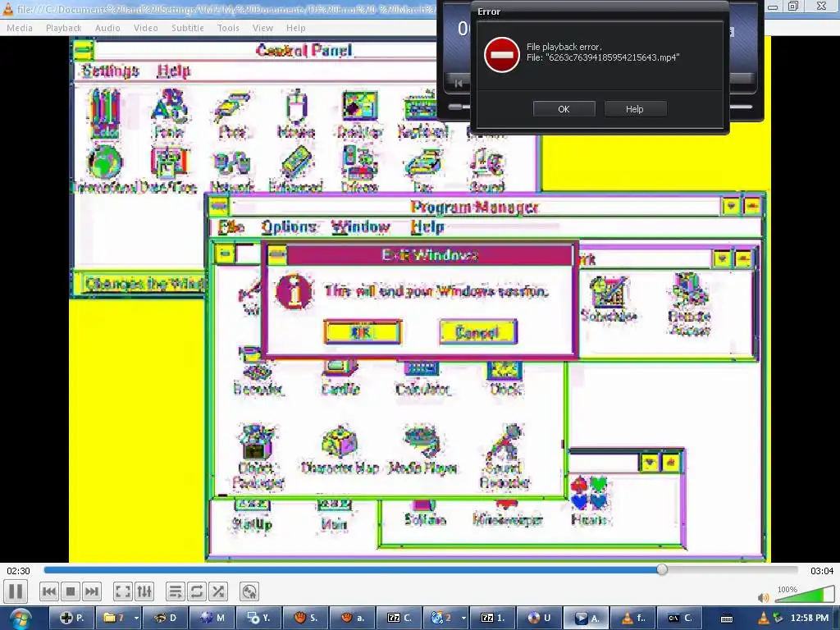Image resolution: width=840 pixels, height=630 pixels.
Task: Seek to the start of the timeline
Action: pos(45,570)
